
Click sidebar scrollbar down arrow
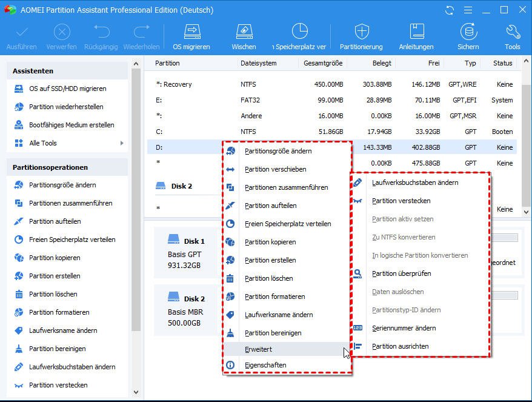pyautogui.click(x=136, y=392)
